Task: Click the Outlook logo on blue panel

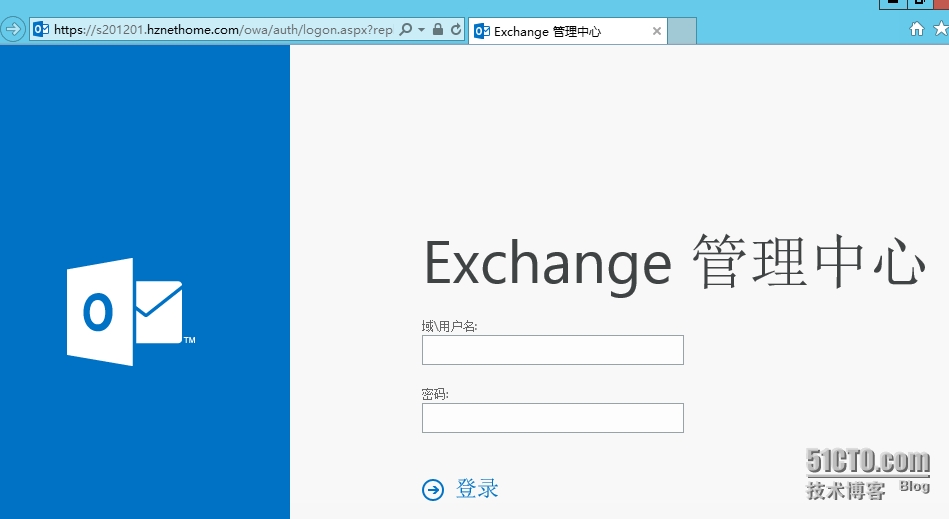Action: (130, 312)
